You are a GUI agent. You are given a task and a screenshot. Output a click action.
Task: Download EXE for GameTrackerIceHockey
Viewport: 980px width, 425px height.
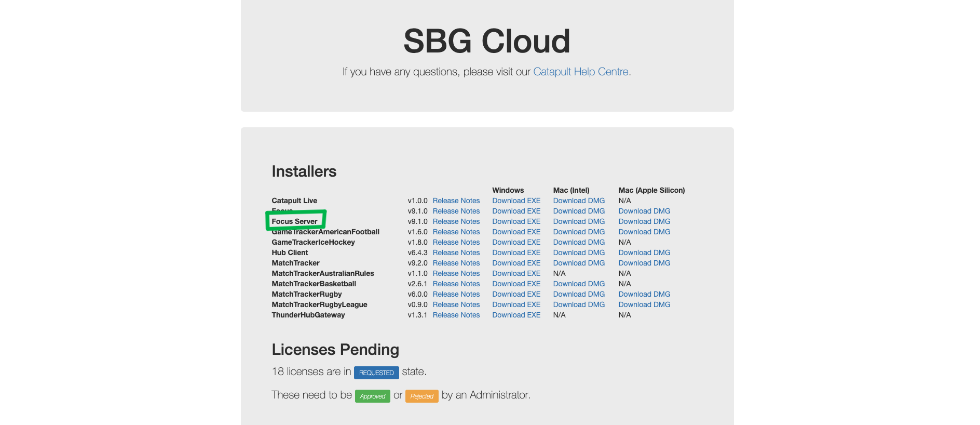[516, 242]
